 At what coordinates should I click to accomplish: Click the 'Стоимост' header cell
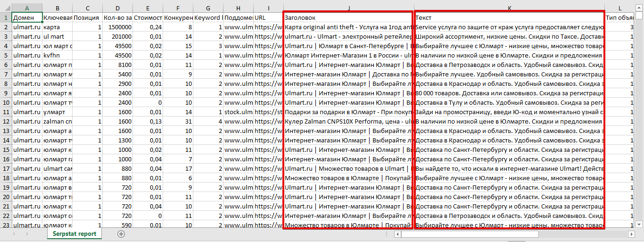(x=148, y=17)
